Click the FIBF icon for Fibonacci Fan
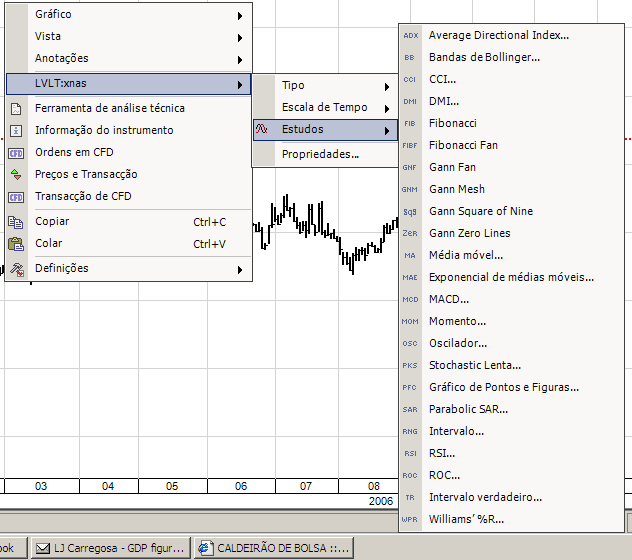This screenshot has width=632, height=560. click(410, 146)
